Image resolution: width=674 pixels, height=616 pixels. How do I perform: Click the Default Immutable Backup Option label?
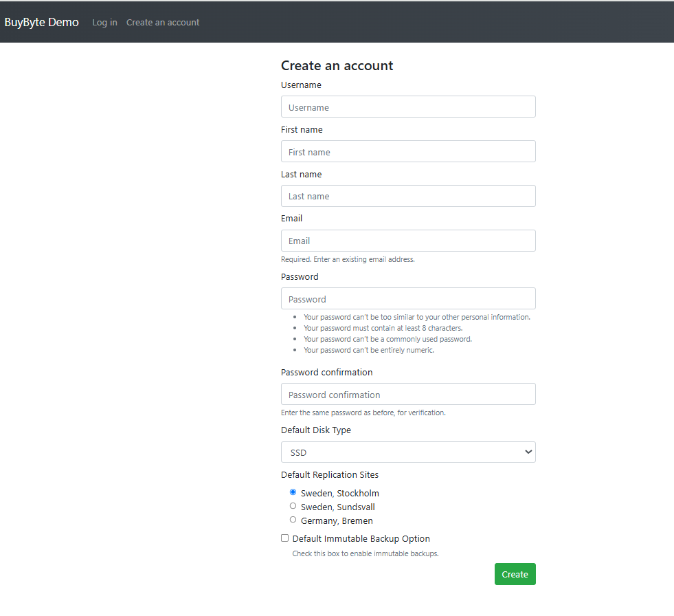click(x=361, y=538)
